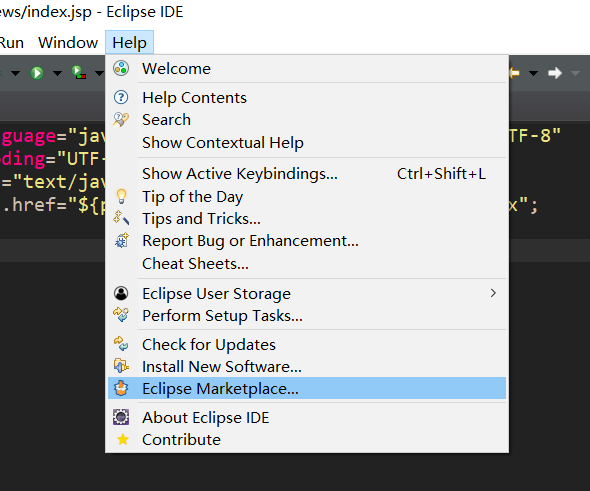Choose Check for Updates
Image resolution: width=590 pixels, height=491 pixels.
pyautogui.click(x=307, y=344)
